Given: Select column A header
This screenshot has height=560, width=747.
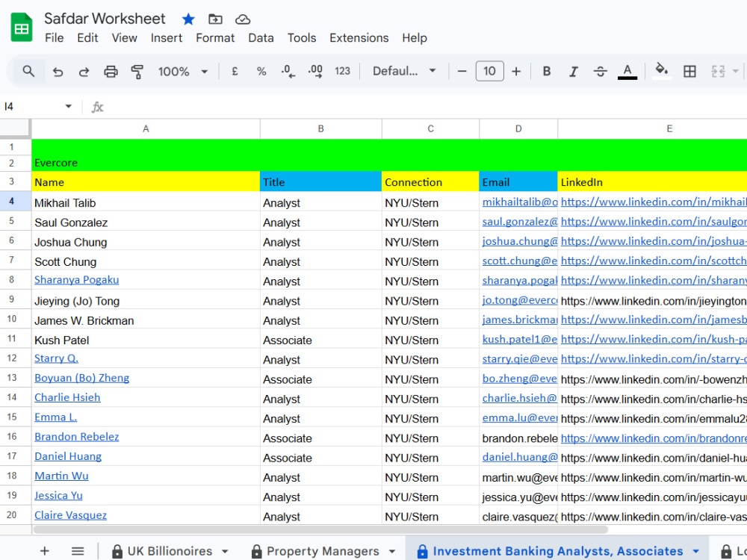Looking at the screenshot, I should (x=146, y=129).
